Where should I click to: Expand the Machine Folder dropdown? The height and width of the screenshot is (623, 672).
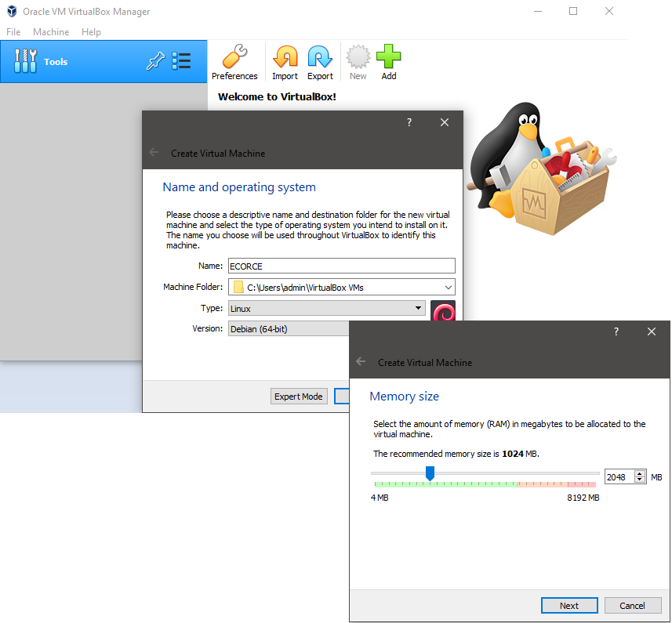pyautogui.click(x=448, y=288)
